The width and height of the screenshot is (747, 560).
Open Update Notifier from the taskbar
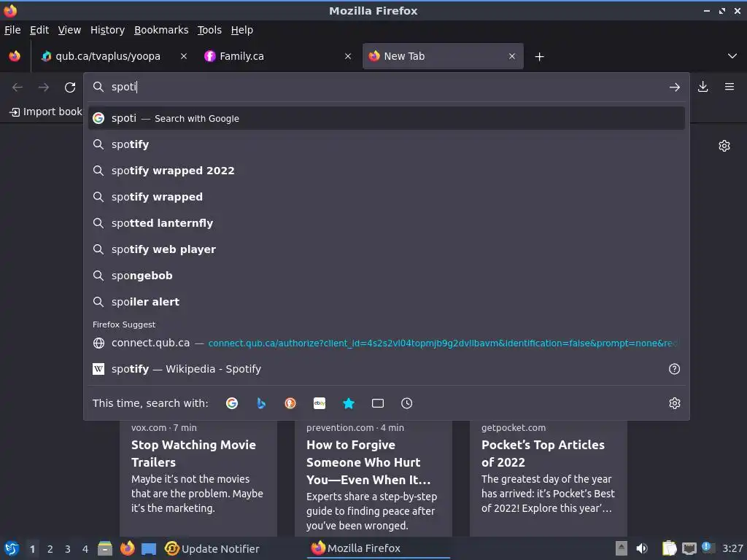tap(212, 548)
